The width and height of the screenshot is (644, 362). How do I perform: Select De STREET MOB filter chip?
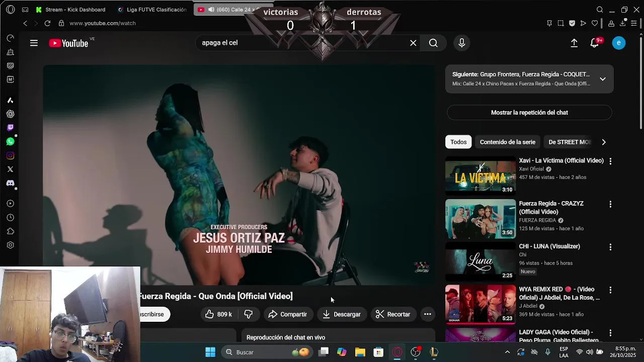coord(569,142)
